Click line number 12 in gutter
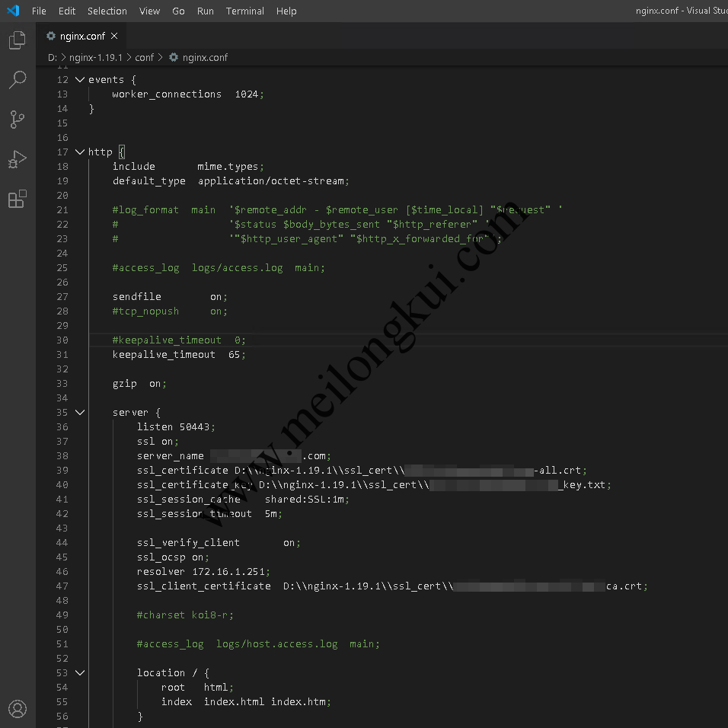 pyautogui.click(x=62, y=79)
